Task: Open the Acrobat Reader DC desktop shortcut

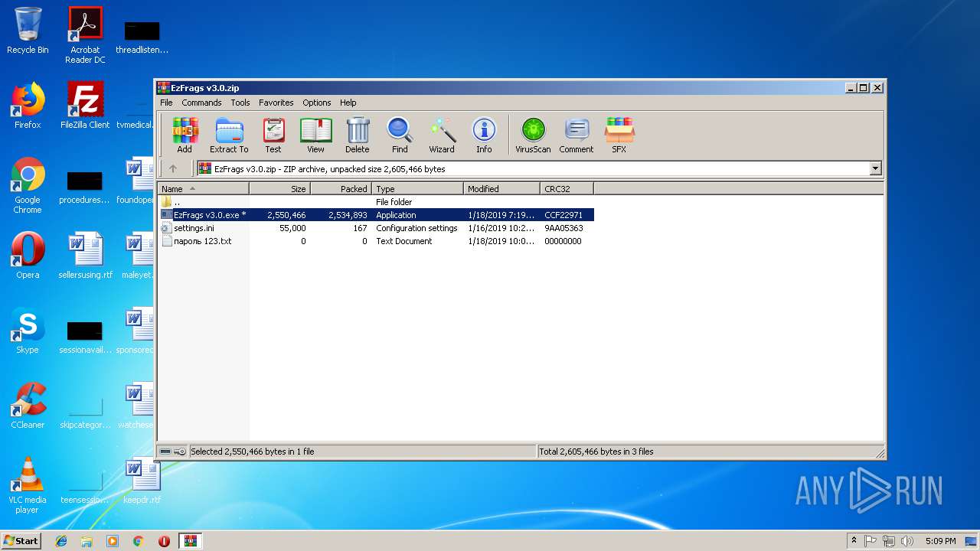Action: tap(85, 35)
